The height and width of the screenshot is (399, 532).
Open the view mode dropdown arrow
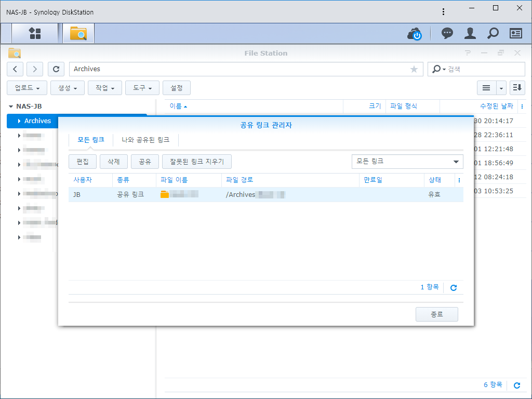point(501,88)
